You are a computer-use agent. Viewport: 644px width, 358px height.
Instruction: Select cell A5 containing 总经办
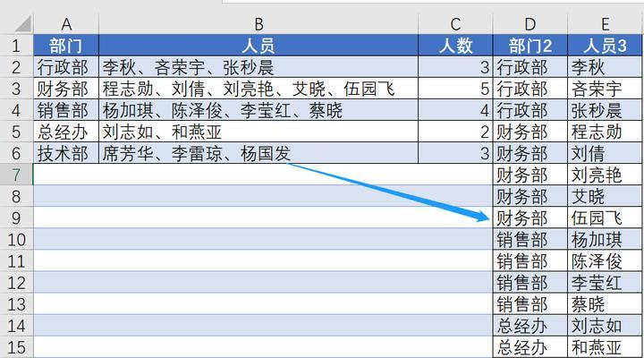point(66,132)
